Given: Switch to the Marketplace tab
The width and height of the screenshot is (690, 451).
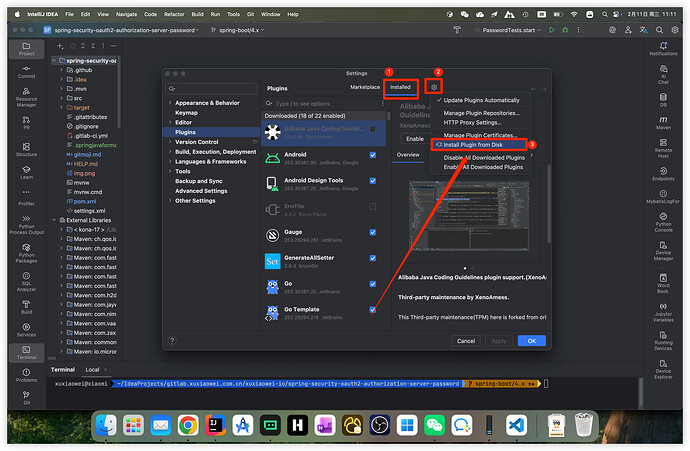Looking at the screenshot, I should click(x=364, y=87).
